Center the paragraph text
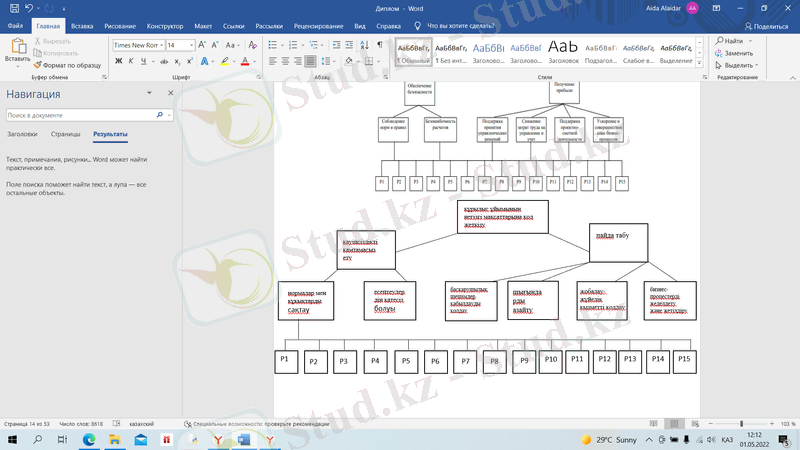 [285, 61]
